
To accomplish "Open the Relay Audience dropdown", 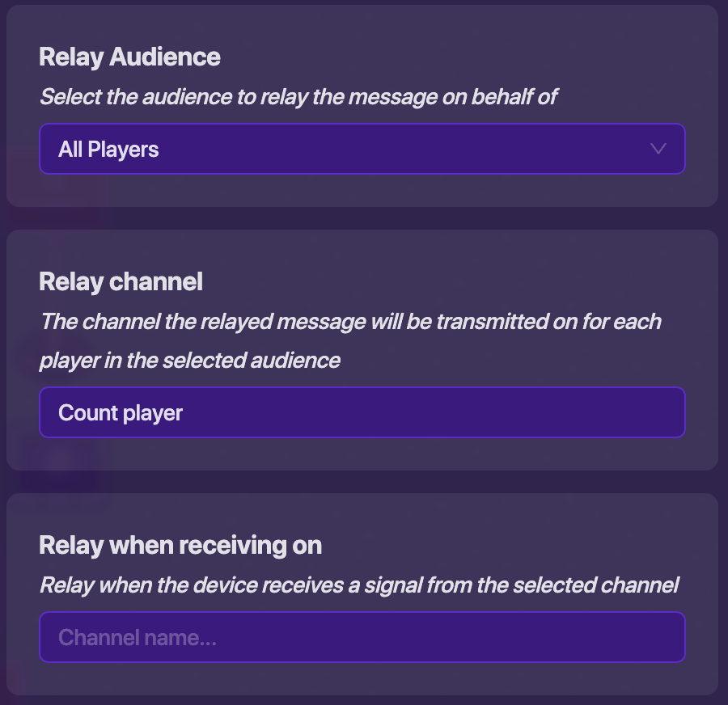I will pos(362,149).
